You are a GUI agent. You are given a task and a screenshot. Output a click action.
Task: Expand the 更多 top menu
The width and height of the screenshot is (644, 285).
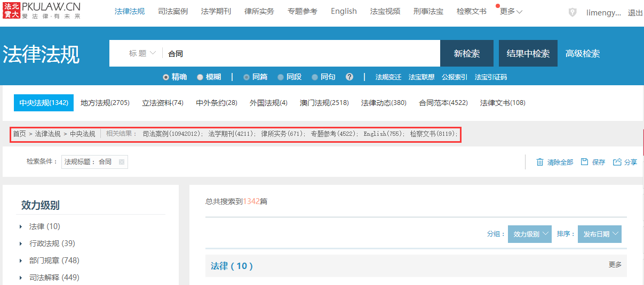(511, 11)
